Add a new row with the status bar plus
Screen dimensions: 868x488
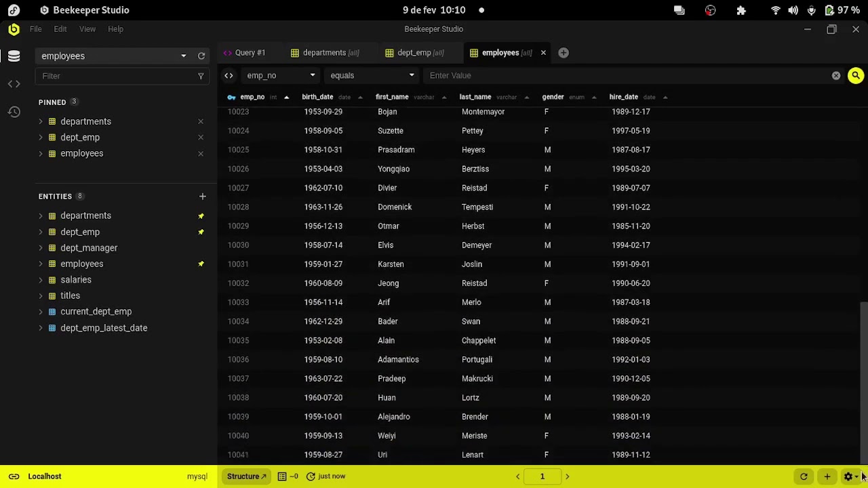[x=827, y=476]
